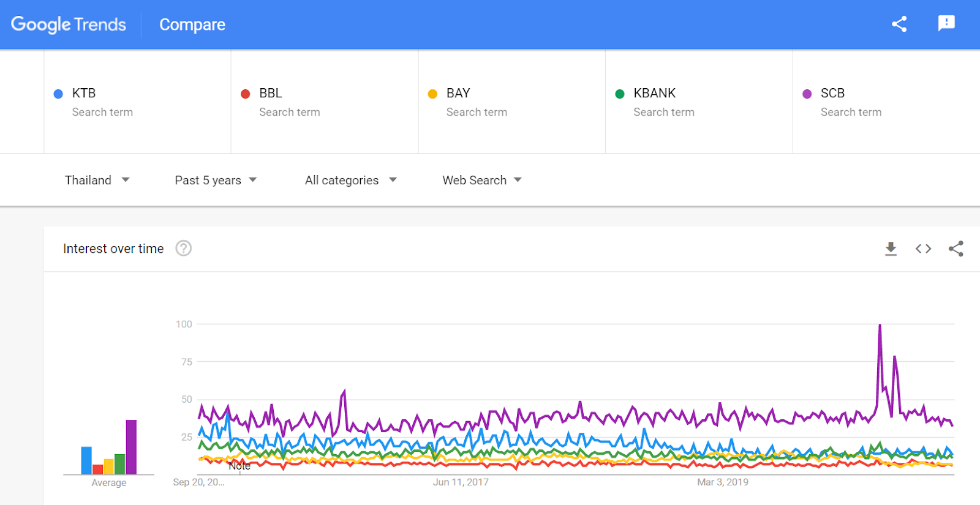Image resolution: width=980 pixels, height=505 pixels.
Task: Click the share icon in blue header
Action: click(x=899, y=24)
